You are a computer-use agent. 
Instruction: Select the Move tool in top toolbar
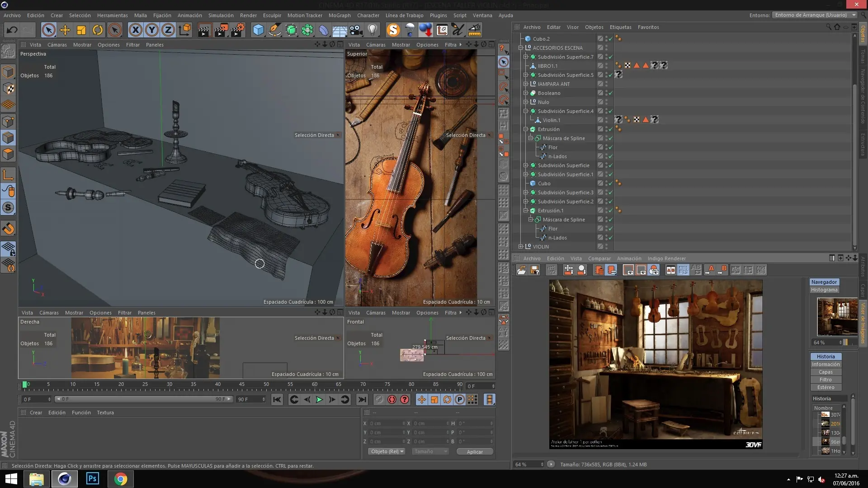coord(65,30)
